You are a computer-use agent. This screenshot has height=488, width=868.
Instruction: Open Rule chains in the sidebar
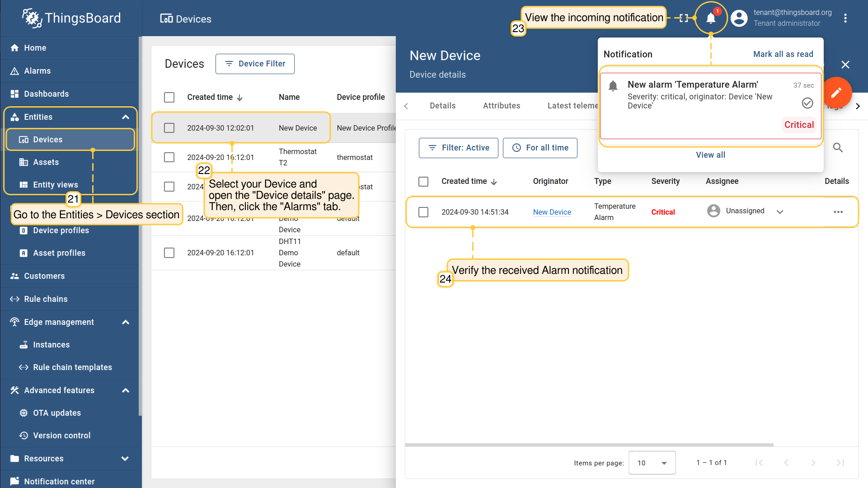coord(46,299)
